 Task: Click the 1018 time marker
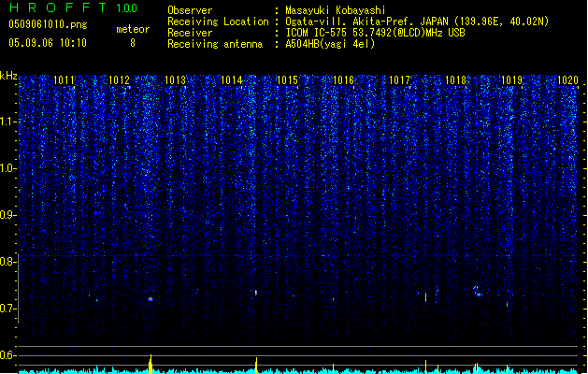(x=455, y=80)
